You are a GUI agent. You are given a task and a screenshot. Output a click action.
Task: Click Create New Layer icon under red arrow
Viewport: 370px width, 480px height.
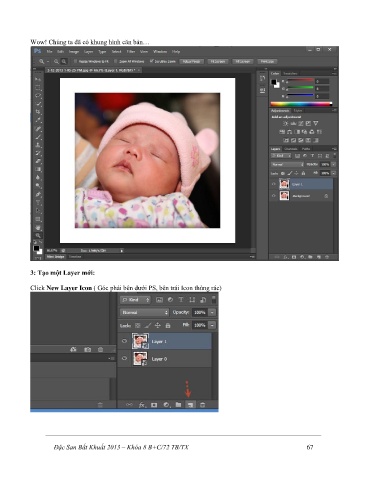click(x=190, y=405)
